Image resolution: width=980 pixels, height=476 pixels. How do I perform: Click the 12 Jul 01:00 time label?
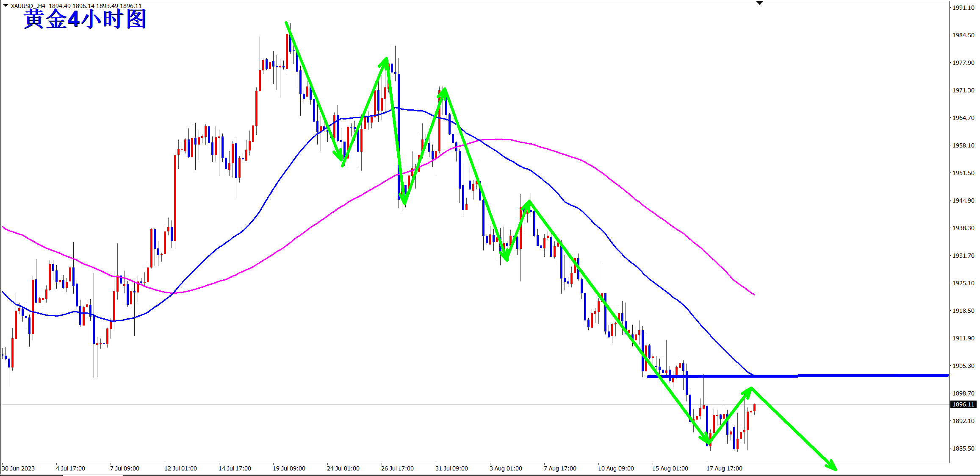point(180,468)
